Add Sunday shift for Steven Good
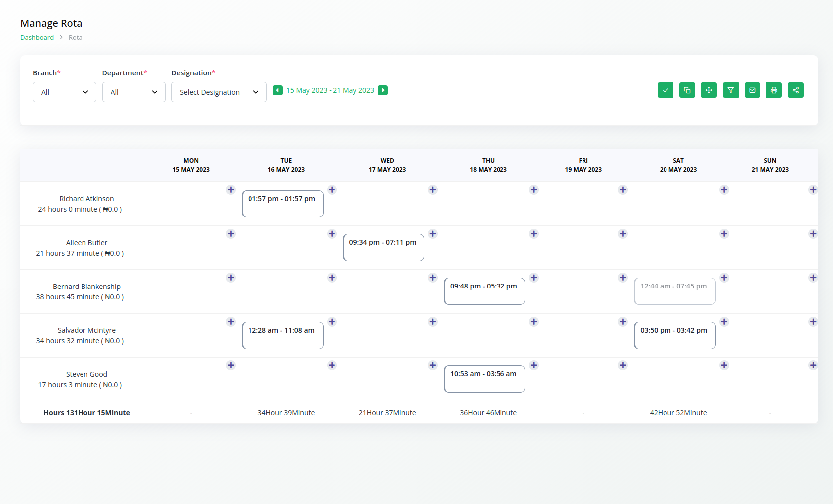The width and height of the screenshot is (833, 504). (x=813, y=365)
